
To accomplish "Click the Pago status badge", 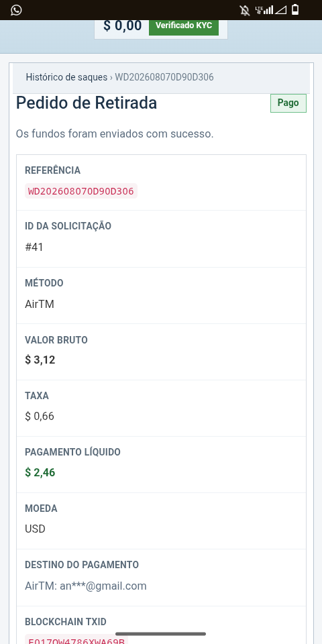I will 288,103.
